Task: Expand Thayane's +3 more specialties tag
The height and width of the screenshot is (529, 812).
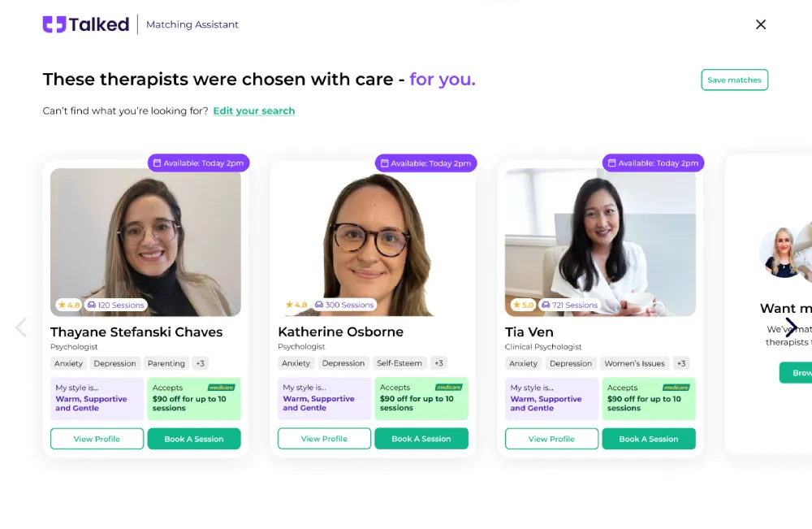Action: [x=201, y=363]
